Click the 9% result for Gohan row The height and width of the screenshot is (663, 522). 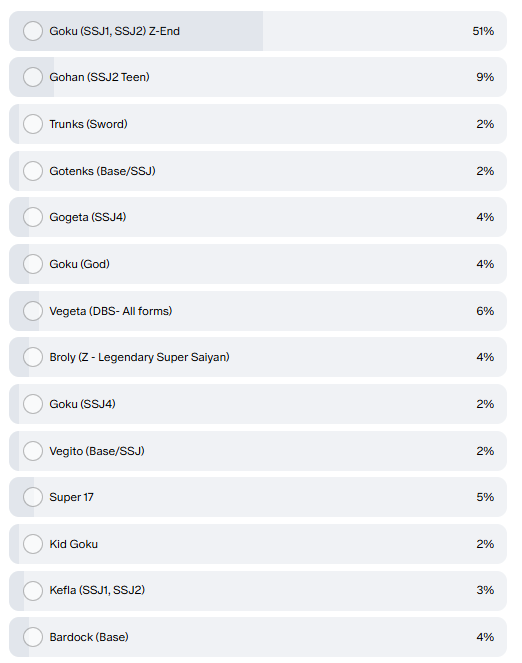click(485, 77)
